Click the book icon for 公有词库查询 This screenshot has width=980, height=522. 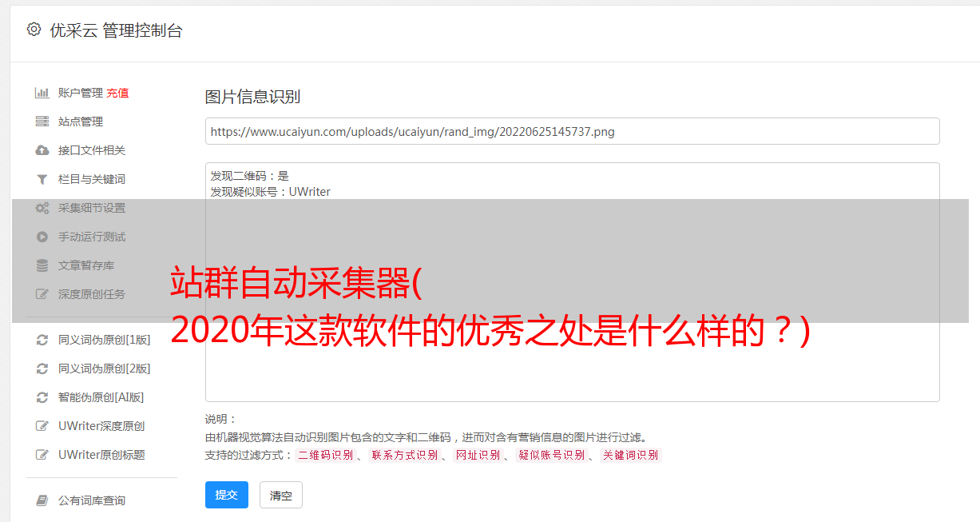coord(42,500)
